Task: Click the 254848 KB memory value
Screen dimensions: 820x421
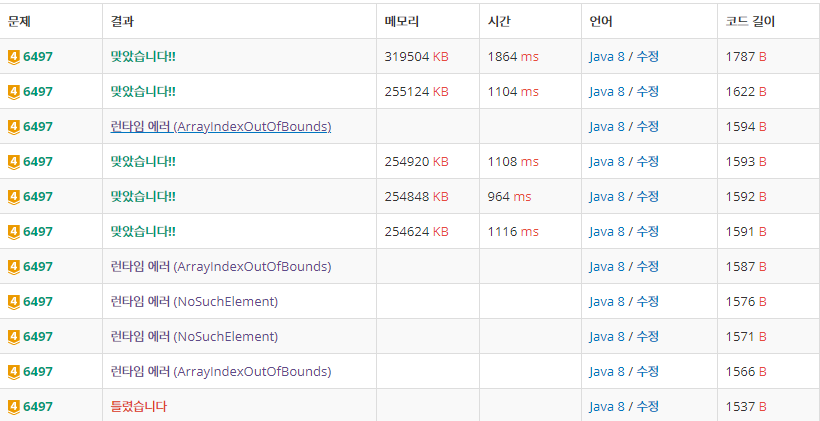Action: point(417,197)
